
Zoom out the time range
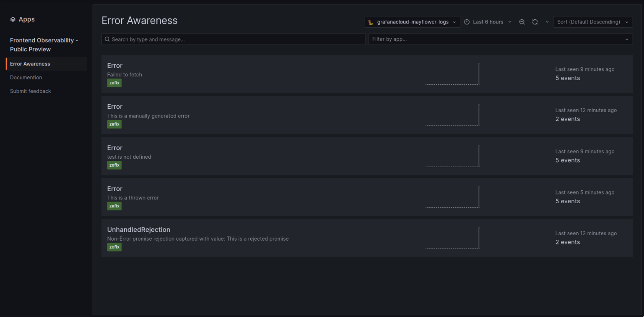coord(522,21)
